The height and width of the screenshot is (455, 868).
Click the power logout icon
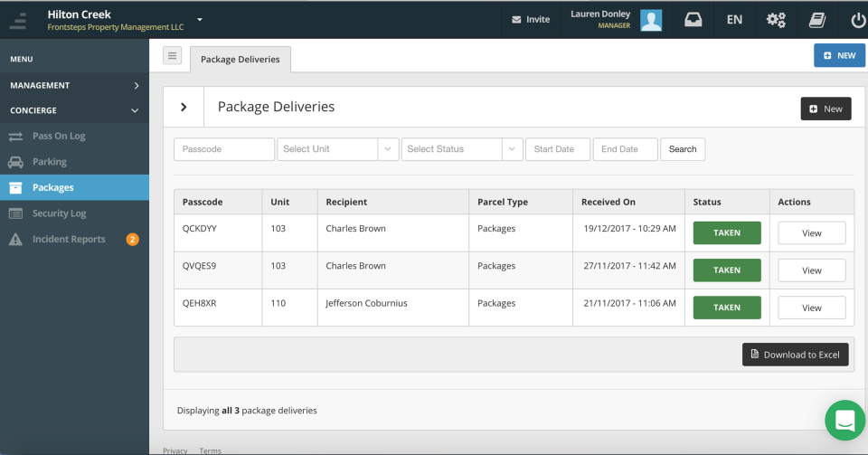tap(858, 19)
